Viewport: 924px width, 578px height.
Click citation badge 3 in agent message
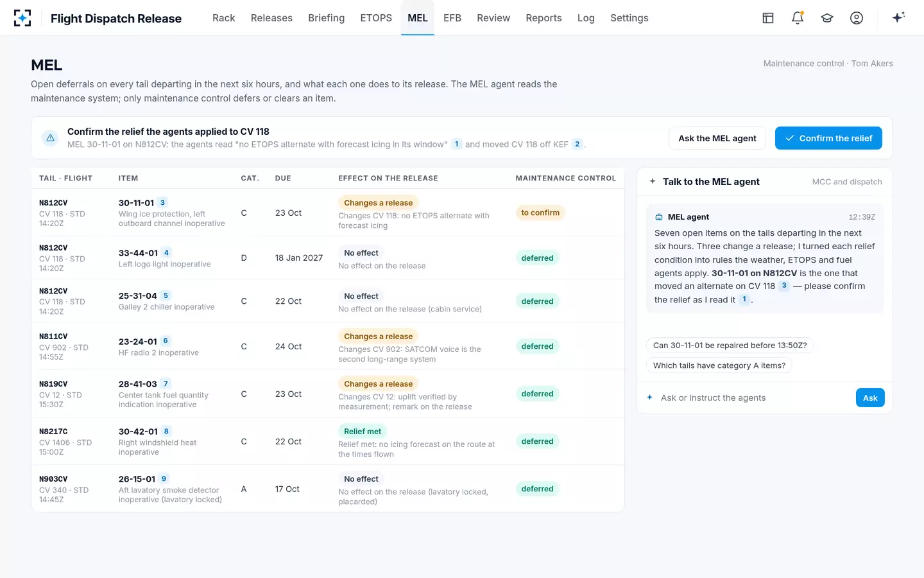(784, 286)
